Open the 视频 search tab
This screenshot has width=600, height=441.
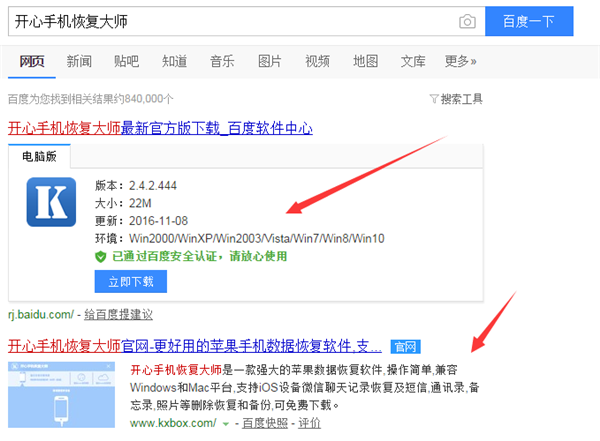point(318,62)
